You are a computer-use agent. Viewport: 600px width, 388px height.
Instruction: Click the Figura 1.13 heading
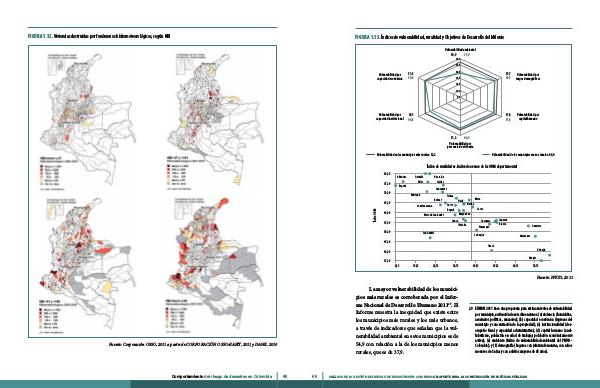coord(429,37)
